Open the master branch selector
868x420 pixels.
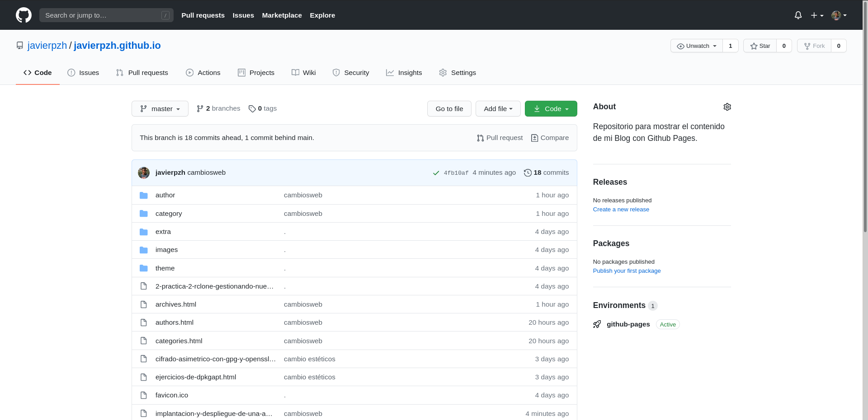(x=160, y=109)
